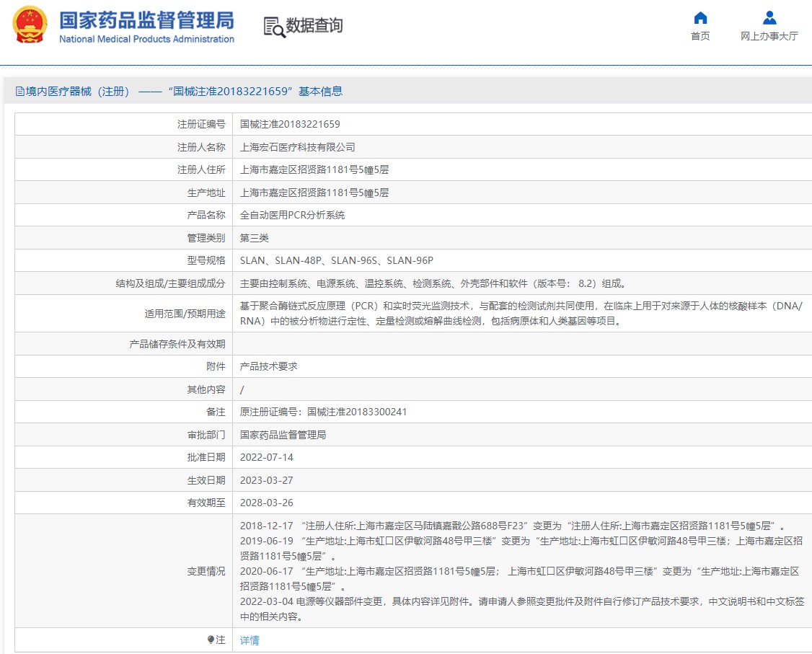Click the national emblem logo
This screenshot has height=654, width=812.
coord(30,25)
